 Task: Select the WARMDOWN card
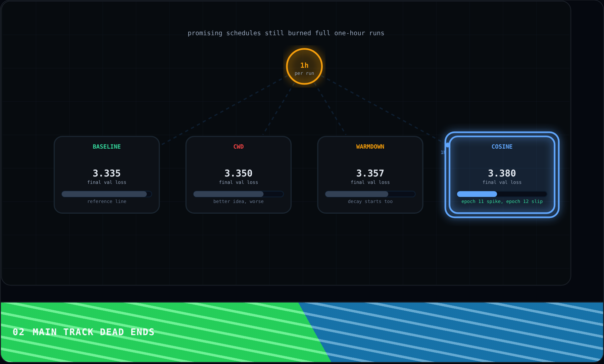click(370, 175)
